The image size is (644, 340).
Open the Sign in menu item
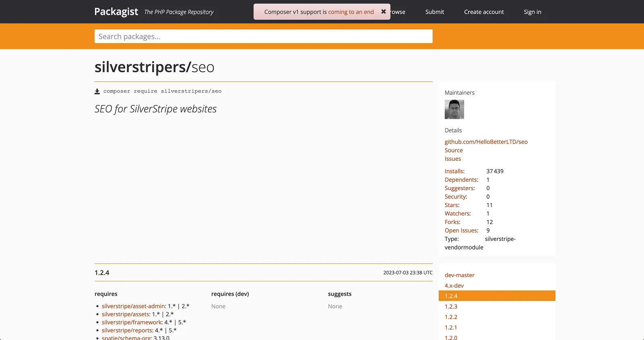pos(533,12)
